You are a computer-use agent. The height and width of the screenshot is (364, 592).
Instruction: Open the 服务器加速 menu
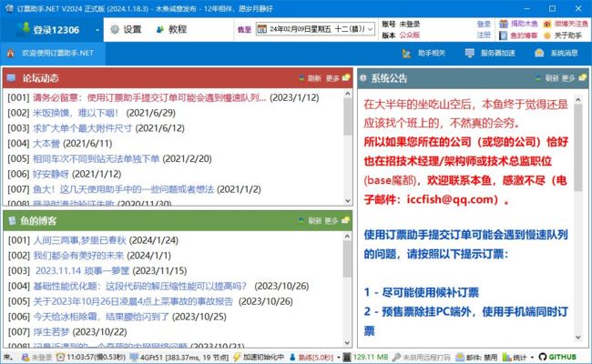[490, 53]
